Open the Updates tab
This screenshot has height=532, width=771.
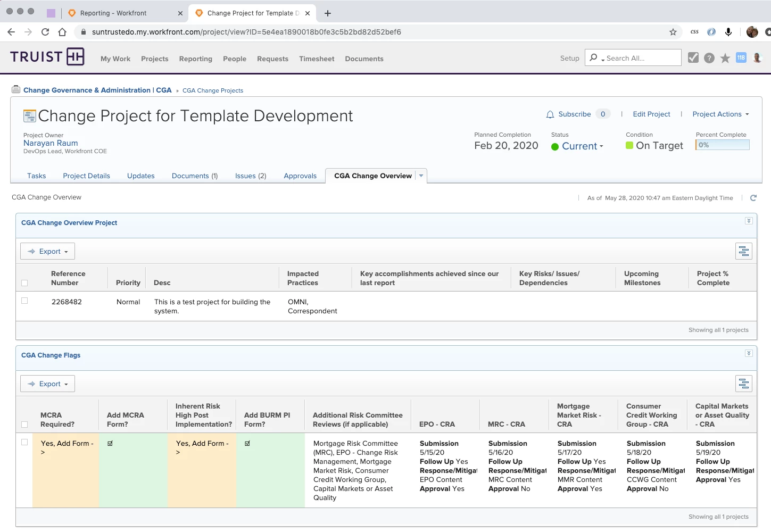[141, 176]
